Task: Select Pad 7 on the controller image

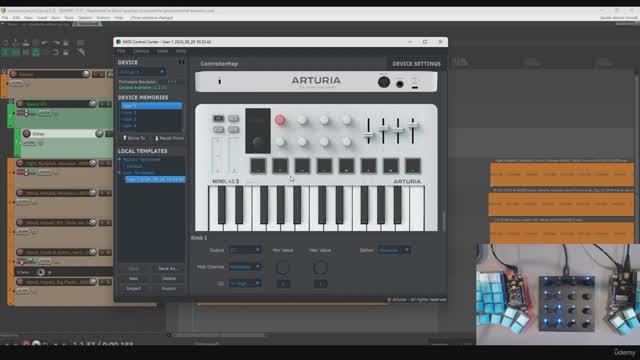Action: [x=391, y=166]
